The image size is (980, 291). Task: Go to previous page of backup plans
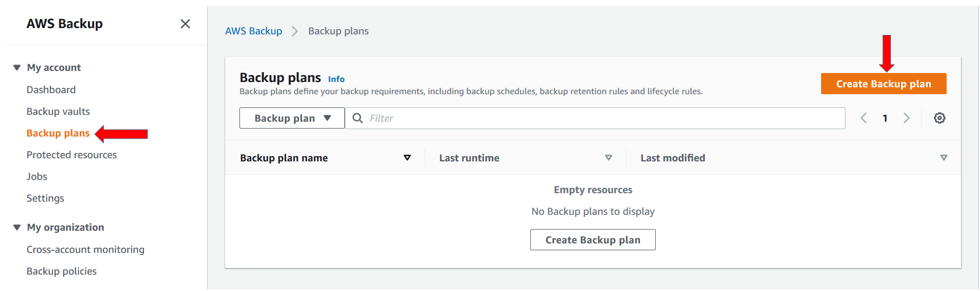pos(863,118)
